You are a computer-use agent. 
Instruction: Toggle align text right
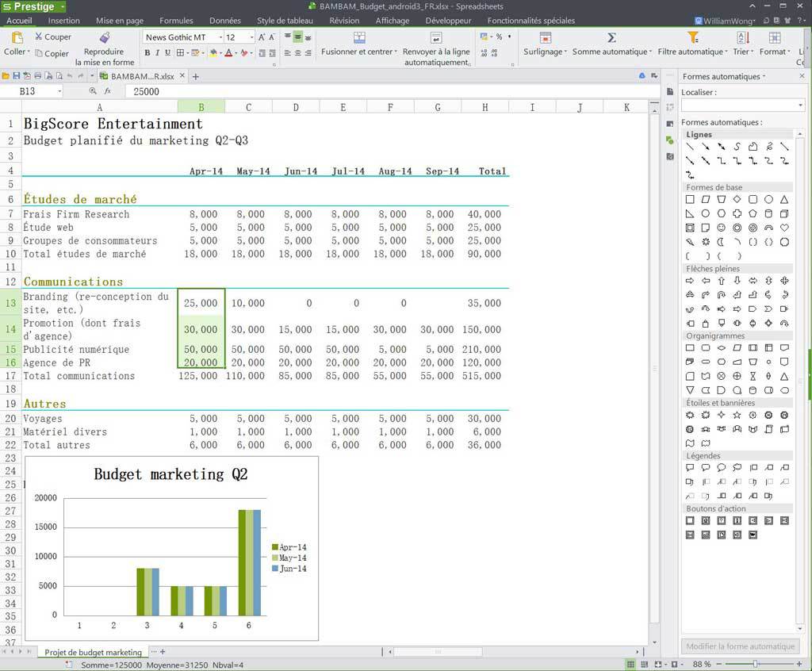coord(308,53)
